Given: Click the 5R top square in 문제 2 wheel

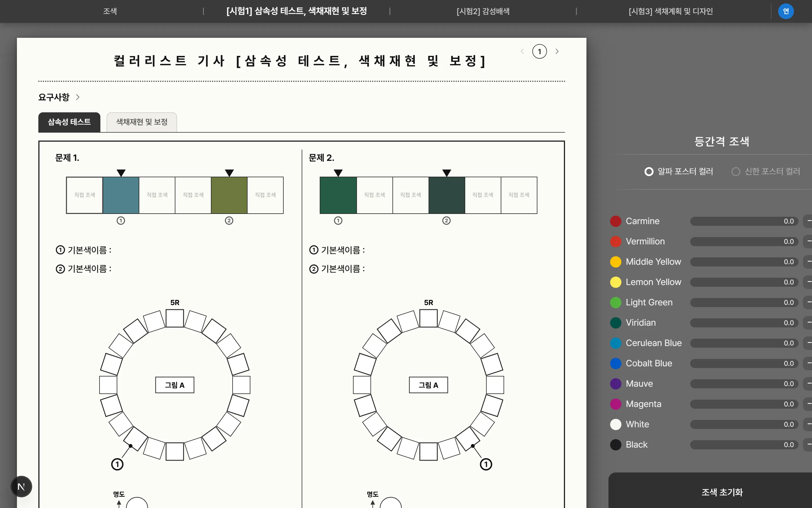Looking at the screenshot, I should tap(428, 318).
